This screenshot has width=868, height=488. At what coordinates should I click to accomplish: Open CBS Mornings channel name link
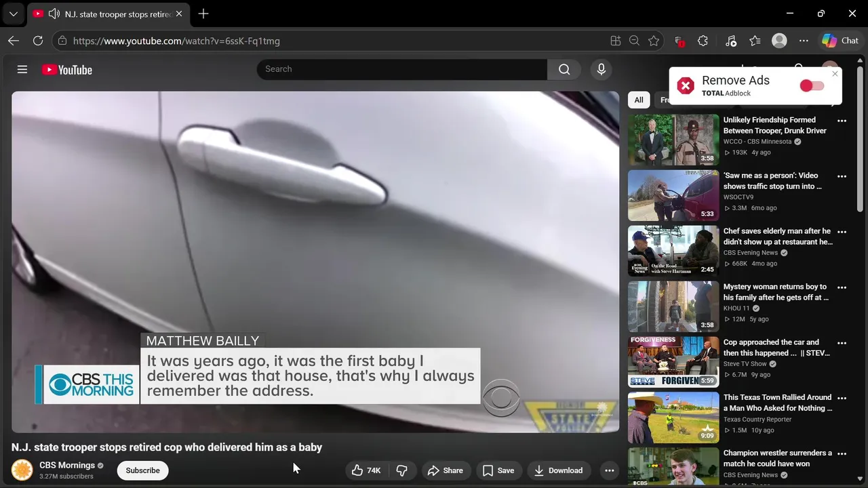pos(67,465)
